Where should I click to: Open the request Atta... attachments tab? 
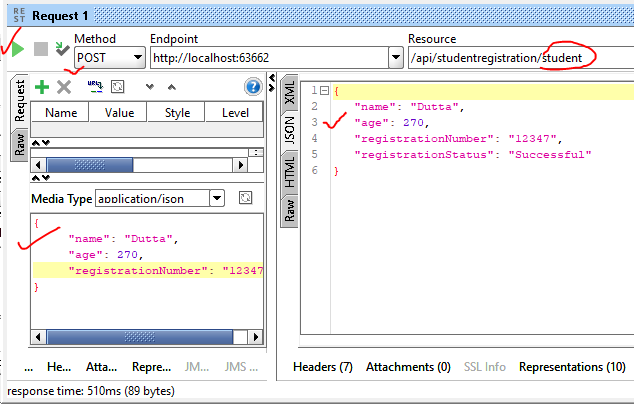point(101,367)
